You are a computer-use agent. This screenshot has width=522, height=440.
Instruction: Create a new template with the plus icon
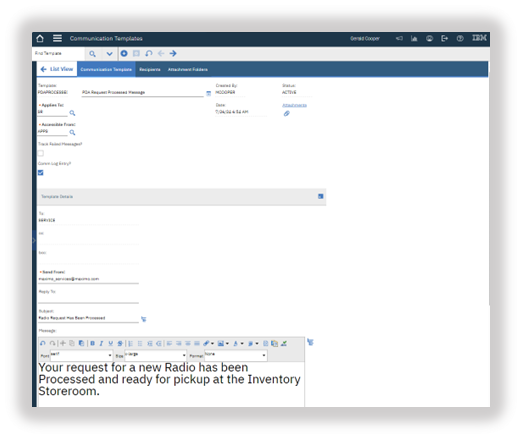124,53
